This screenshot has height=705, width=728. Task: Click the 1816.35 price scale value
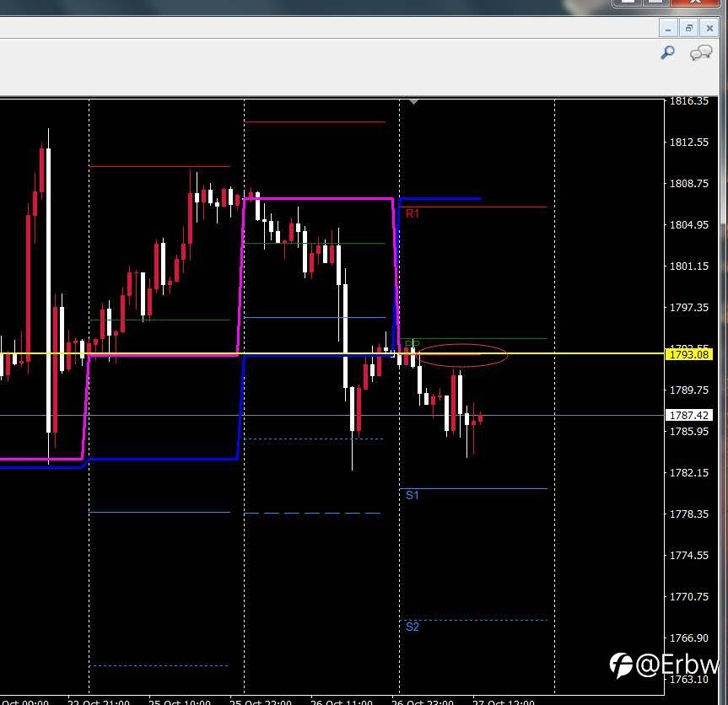point(689,101)
